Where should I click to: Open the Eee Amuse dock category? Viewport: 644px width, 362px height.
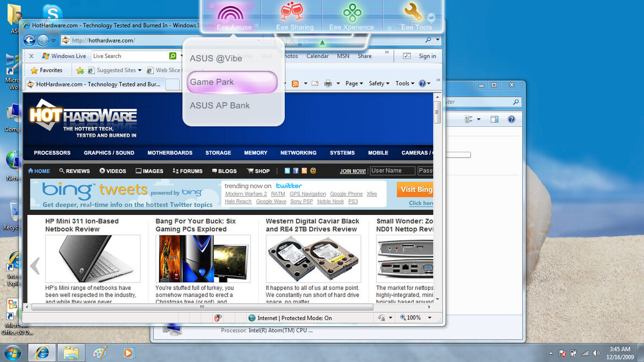[231, 17]
